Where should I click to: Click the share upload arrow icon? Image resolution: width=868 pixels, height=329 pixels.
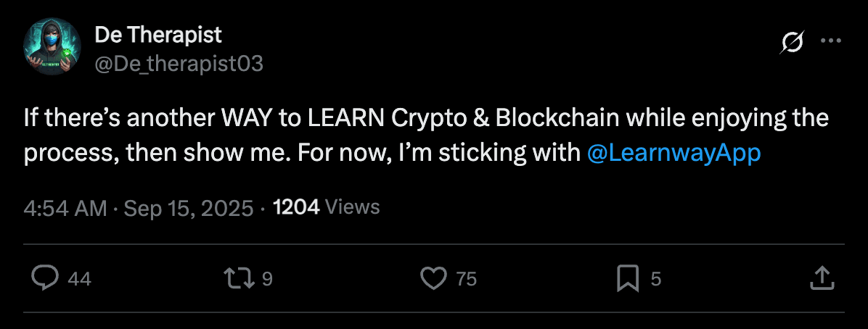820,278
